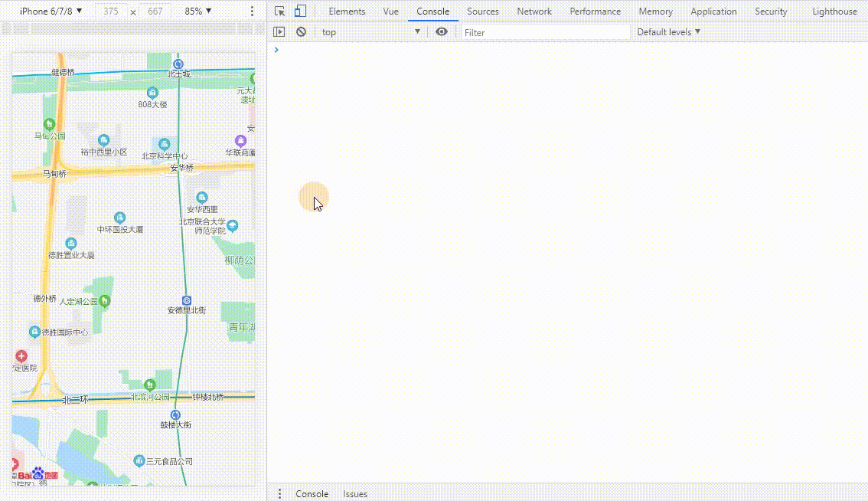This screenshot has width=868, height=501.
Task: Show the console sidebar panel icon
Action: pos(279,32)
